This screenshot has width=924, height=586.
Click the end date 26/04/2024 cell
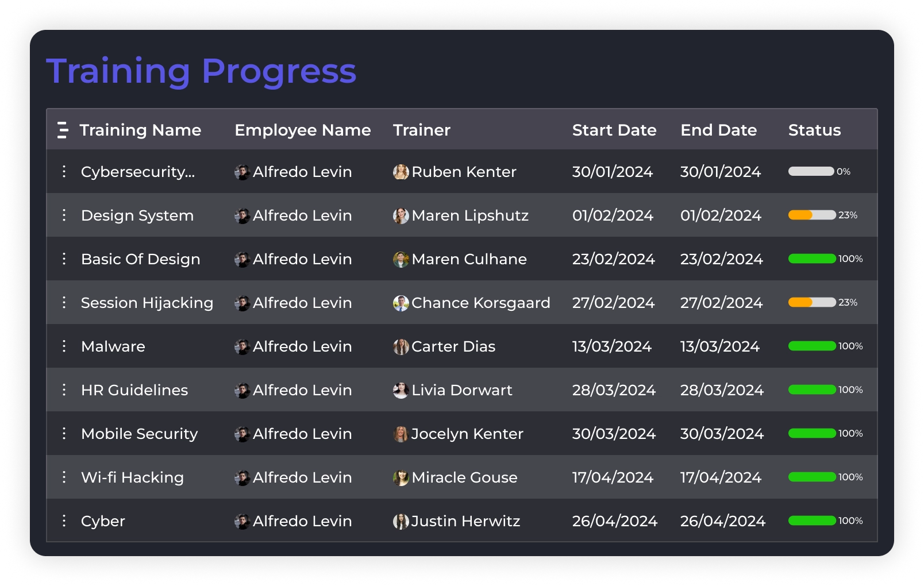(x=722, y=521)
